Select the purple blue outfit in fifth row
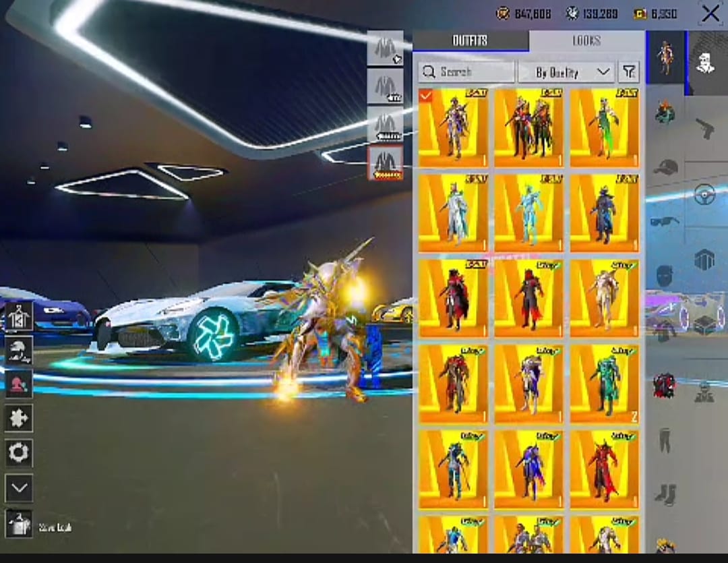 point(529,470)
